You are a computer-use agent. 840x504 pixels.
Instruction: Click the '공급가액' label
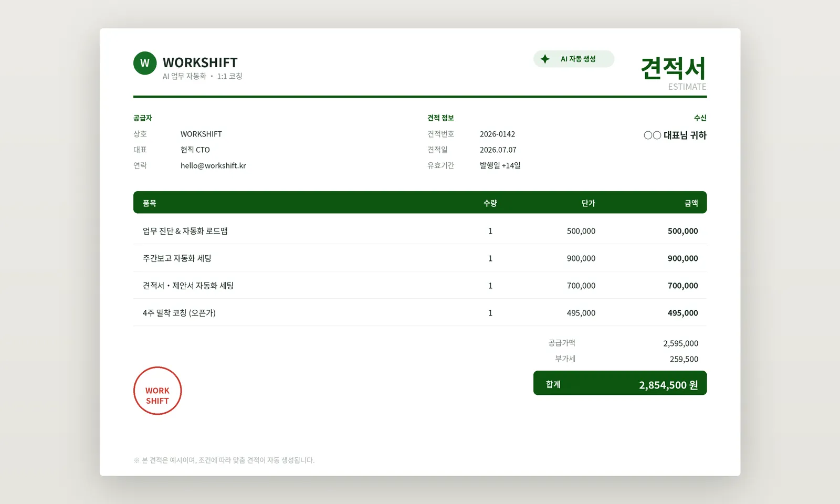click(x=562, y=343)
